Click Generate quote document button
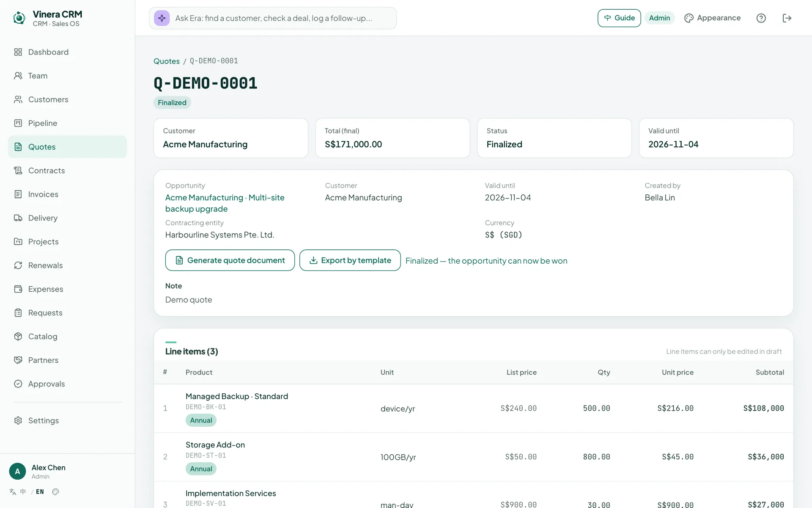812x508 pixels. tap(230, 260)
